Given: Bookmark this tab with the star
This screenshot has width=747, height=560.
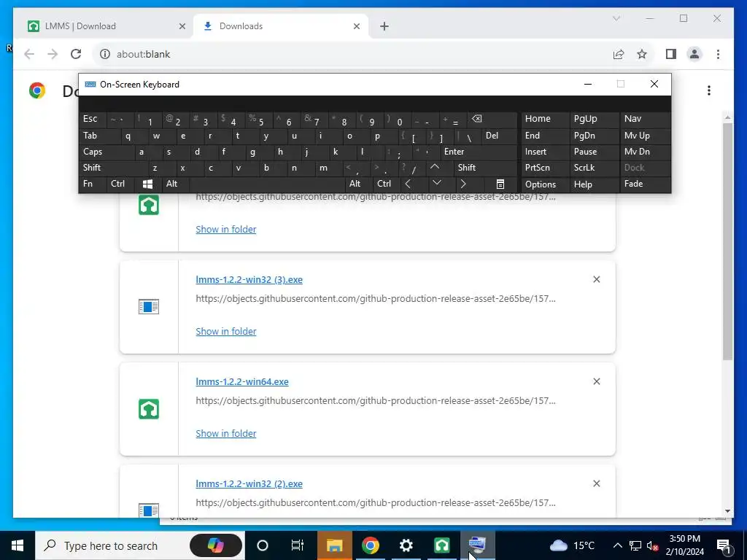Looking at the screenshot, I should click(642, 54).
